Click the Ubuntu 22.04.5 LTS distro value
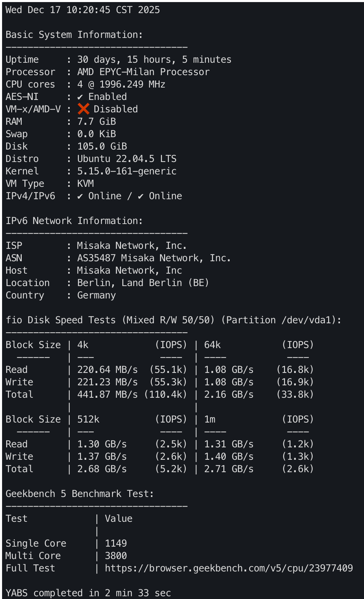This screenshot has width=364, height=599. [x=127, y=159]
